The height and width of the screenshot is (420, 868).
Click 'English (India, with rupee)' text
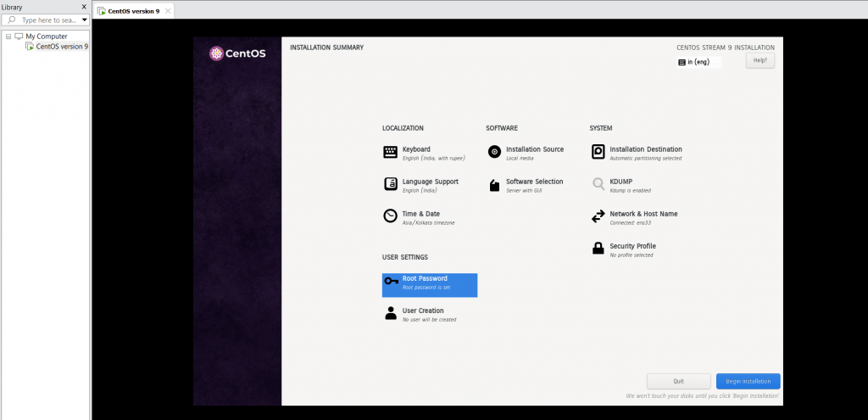pos(433,159)
